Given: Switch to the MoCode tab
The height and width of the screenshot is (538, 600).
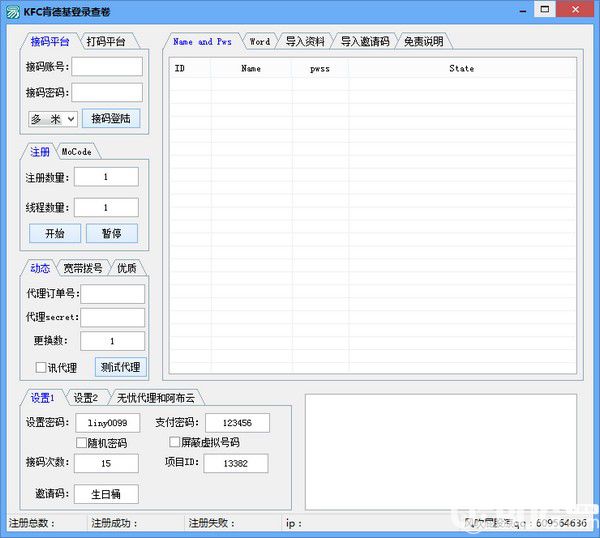Looking at the screenshot, I should (77, 152).
